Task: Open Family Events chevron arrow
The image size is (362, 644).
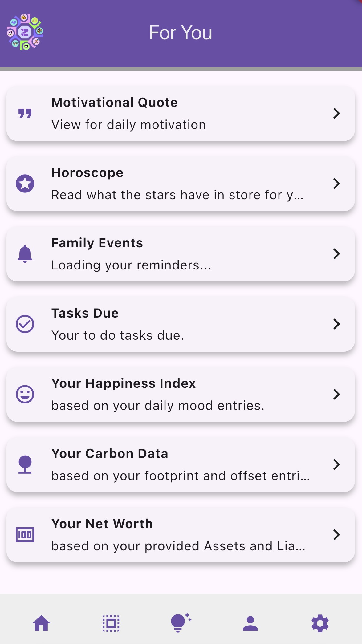Action: click(x=336, y=254)
